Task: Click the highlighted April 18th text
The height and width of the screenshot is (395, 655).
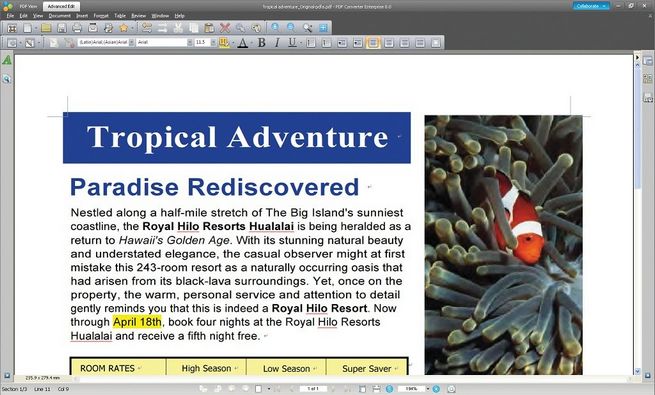Action: (x=137, y=322)
